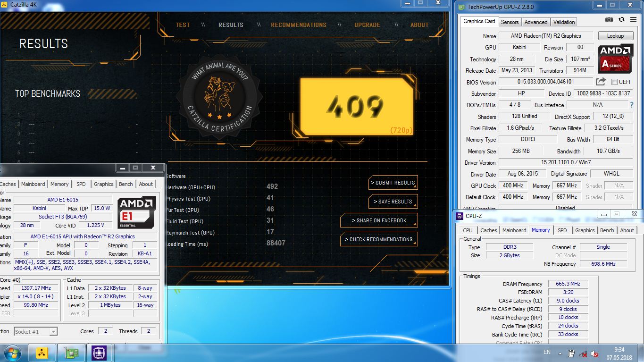
Task: Click the GPU name field AMD Radeon(TM) R2 Graphics
Action: 545,36
